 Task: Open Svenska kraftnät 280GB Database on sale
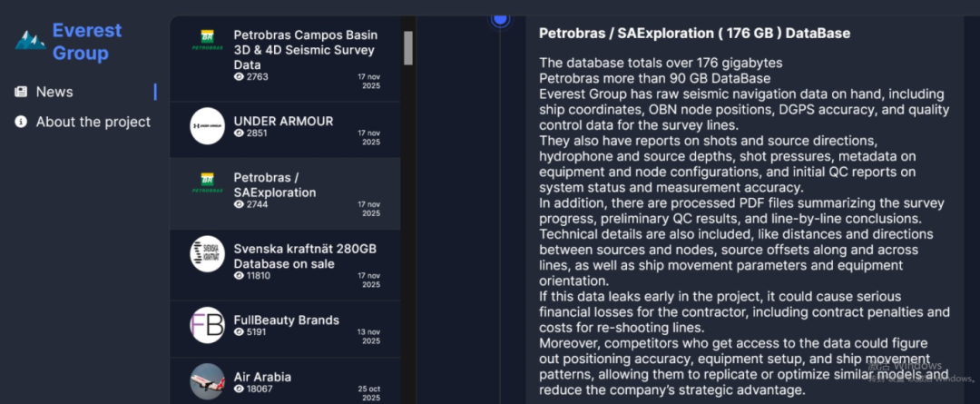tap(305, 256)
